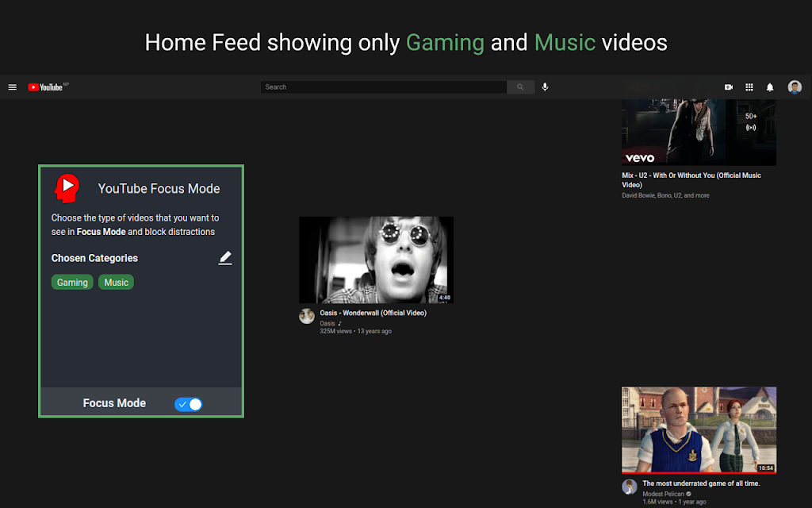Image resolution: width=812 pixels, height=508 pixels.
Task: Click the 'David Bowie, Bono, U2, and more' text
Action: (x=665, y=195)
